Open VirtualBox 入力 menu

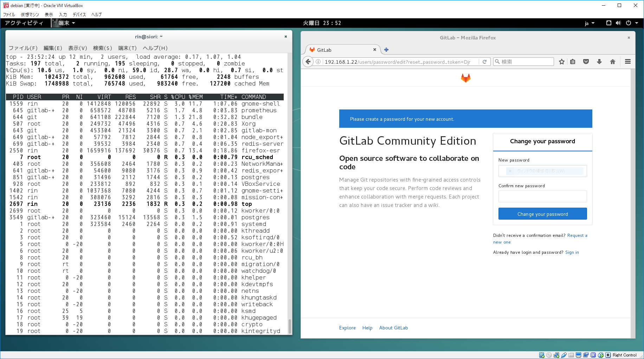[x=63, y=14]
